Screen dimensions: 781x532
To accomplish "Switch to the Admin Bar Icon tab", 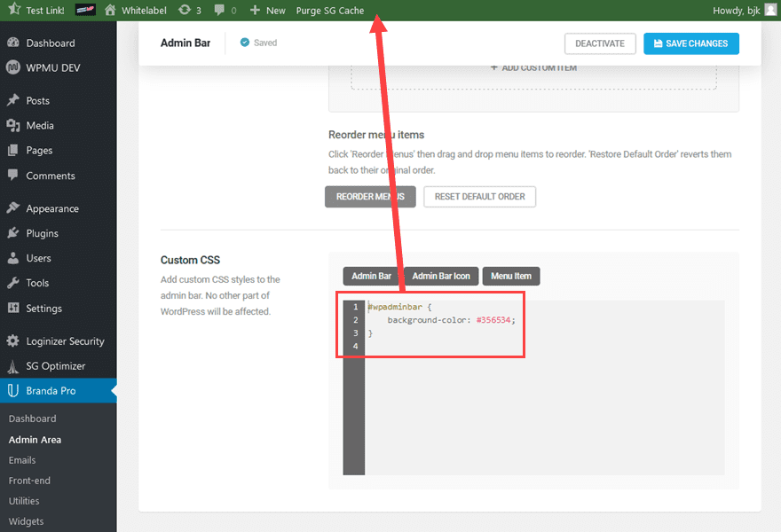I will [441, 276].
